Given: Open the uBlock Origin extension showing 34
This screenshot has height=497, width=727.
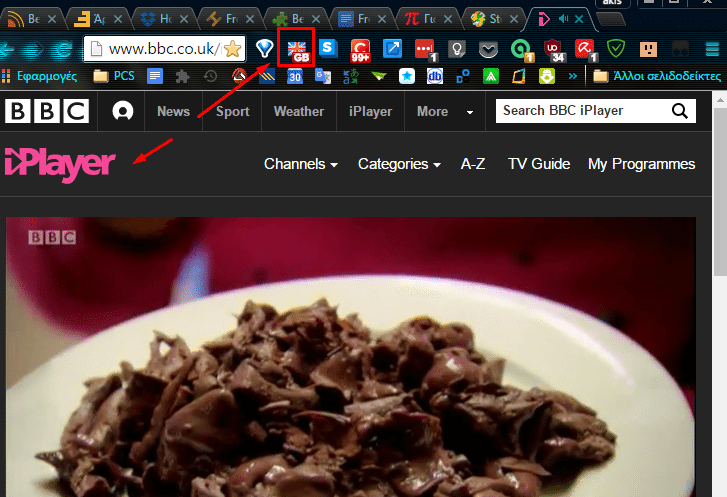Looking at the screenshot, I should pos(554,50).
